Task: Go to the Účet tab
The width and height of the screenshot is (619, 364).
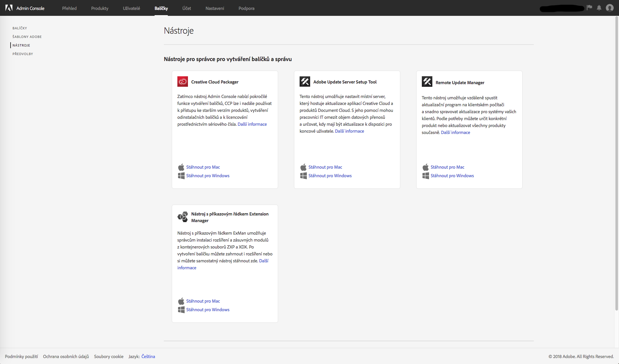Action: point(187,8)
